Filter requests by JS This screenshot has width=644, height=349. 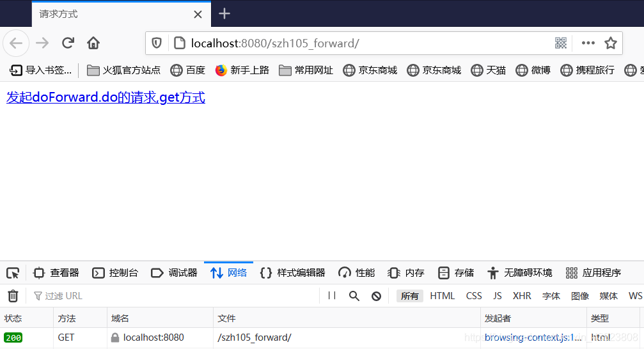tap(498, 296)
